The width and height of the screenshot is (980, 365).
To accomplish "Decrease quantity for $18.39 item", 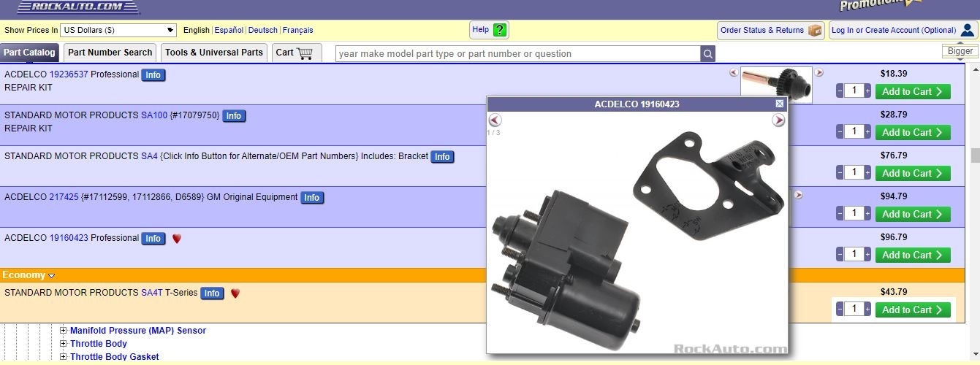I will tap(840, 91).
